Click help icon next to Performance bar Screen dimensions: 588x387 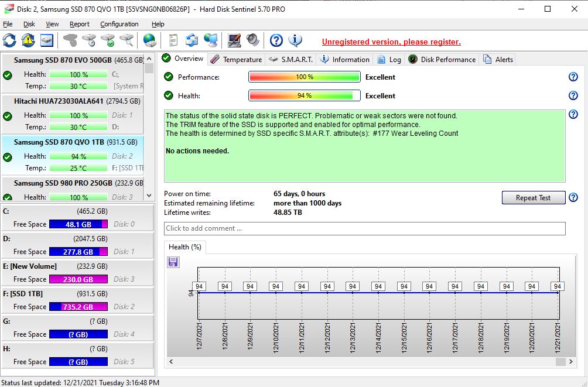[x=573, y=77]
